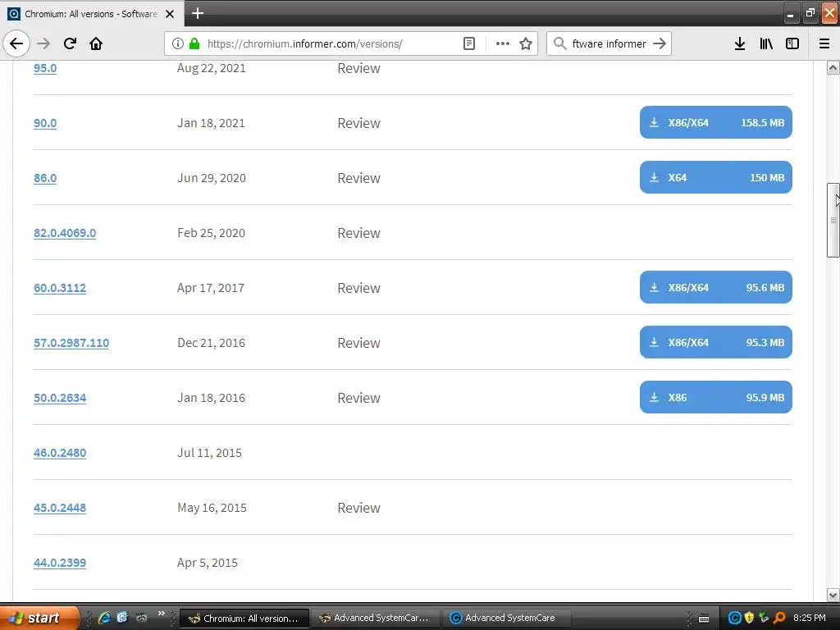Open version 82.0.4069.0 link
This screenshot has height=630, width=840.
click(x=65, y=233)
